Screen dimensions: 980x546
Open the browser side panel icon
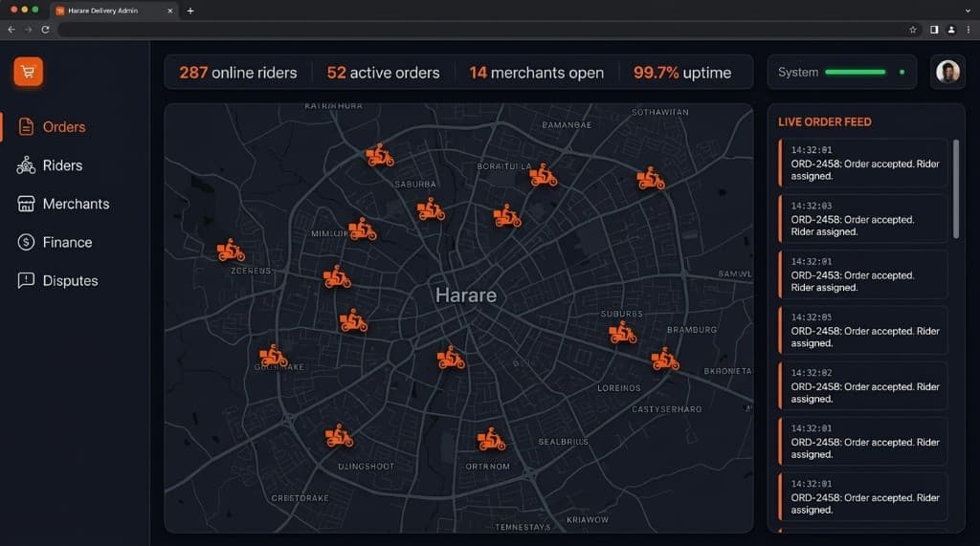934,30
